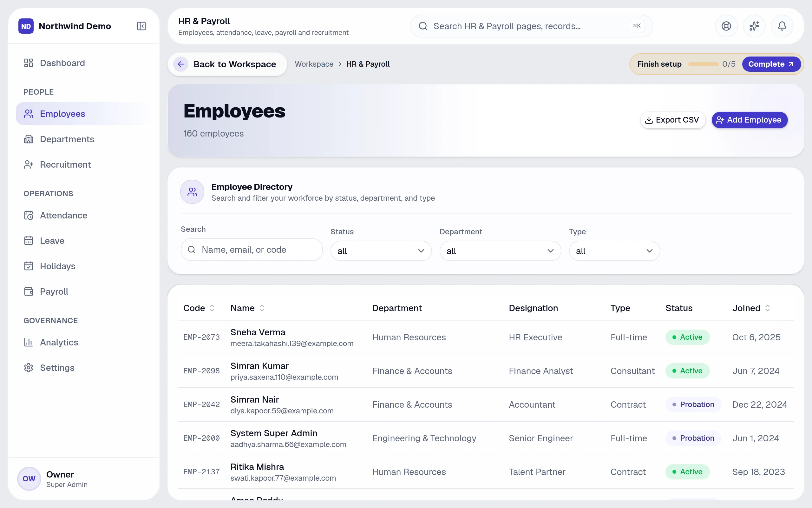Open employee Sneha Verma
This screenshot has width=812, height=508.
coord(258,332)
